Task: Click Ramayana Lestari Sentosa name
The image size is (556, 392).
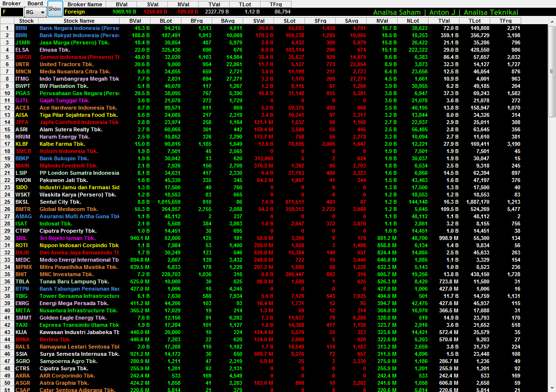Action: [80, 347]
